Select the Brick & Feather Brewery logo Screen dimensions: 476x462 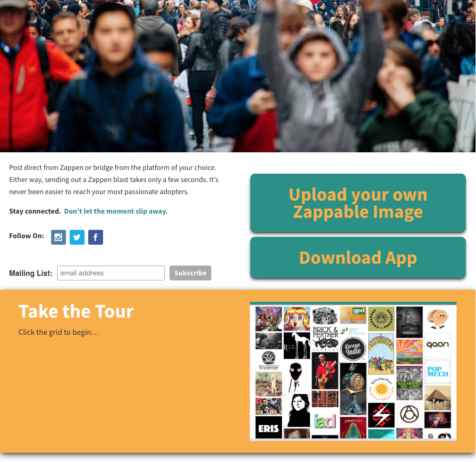click(325, 338)
